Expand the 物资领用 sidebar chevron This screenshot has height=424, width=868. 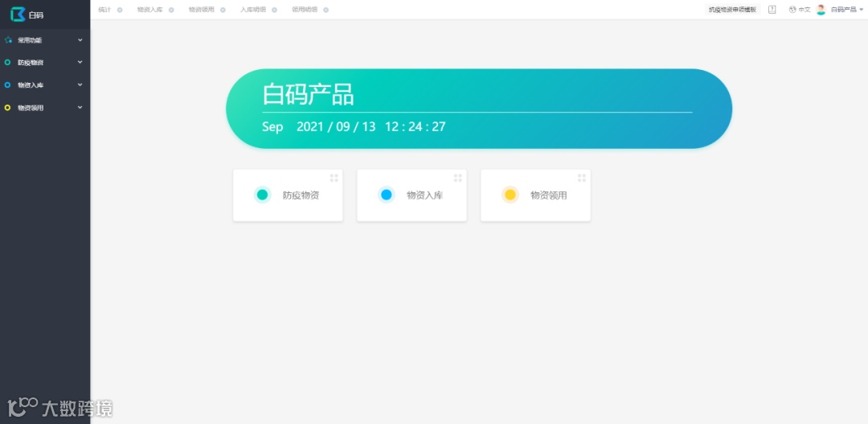coord(80,107)
